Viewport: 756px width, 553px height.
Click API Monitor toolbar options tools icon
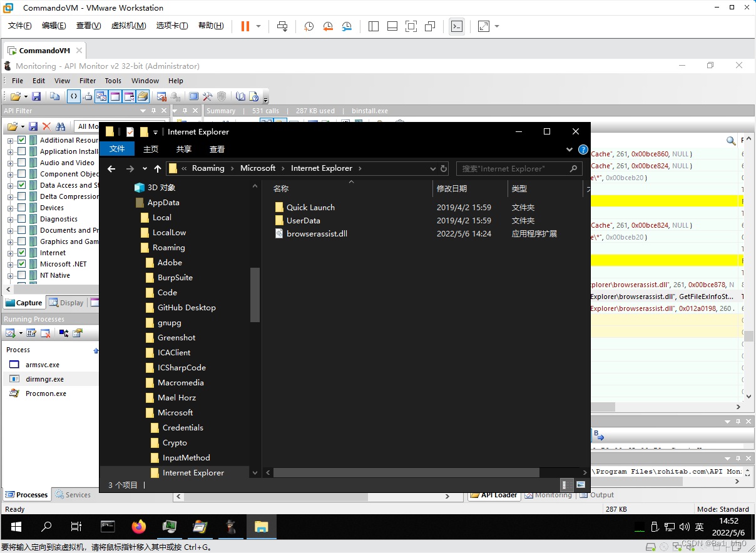click(208, 96)
